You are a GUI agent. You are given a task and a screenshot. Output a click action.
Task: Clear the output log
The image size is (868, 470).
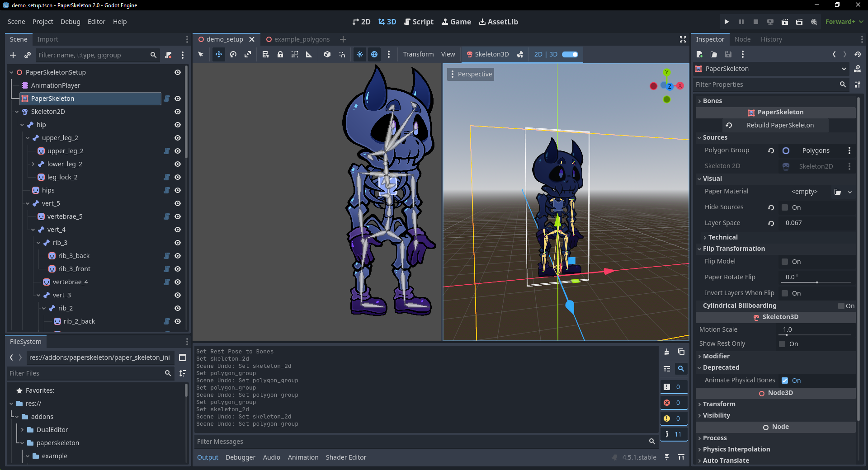[667, 352]
